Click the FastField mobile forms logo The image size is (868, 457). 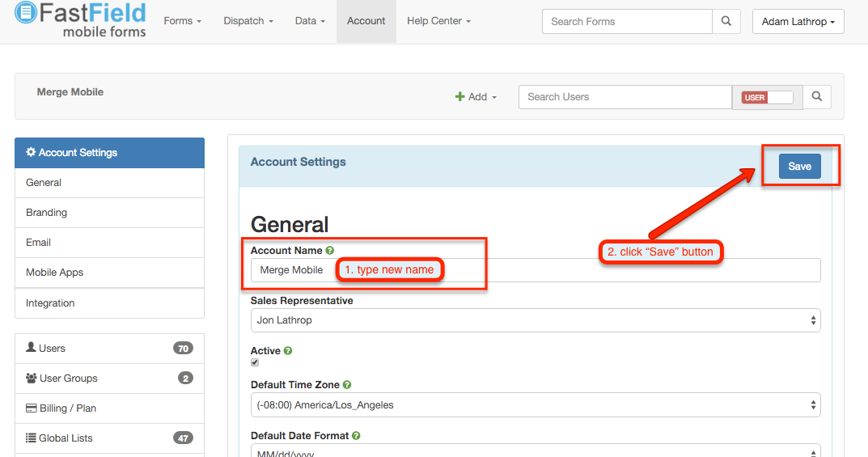(x=81, y=21)
